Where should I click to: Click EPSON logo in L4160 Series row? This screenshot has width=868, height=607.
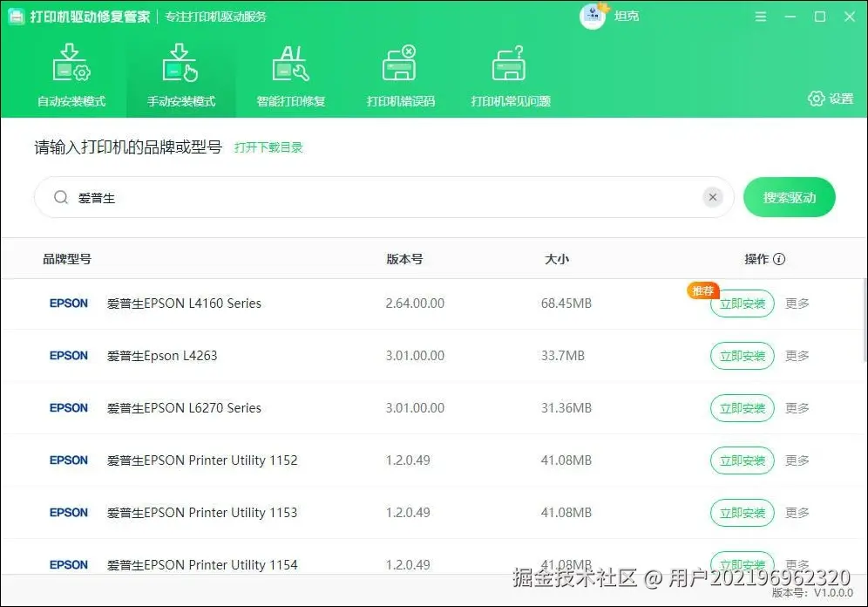click(69, 303)
